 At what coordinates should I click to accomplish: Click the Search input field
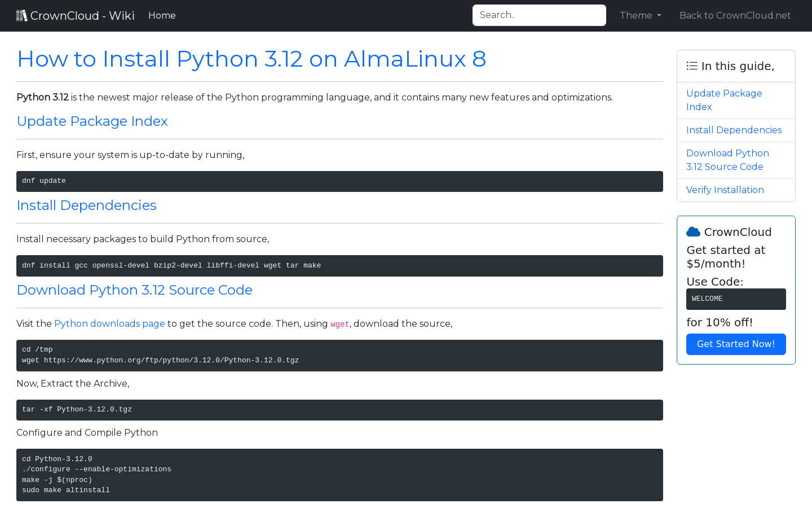point(539,15)
